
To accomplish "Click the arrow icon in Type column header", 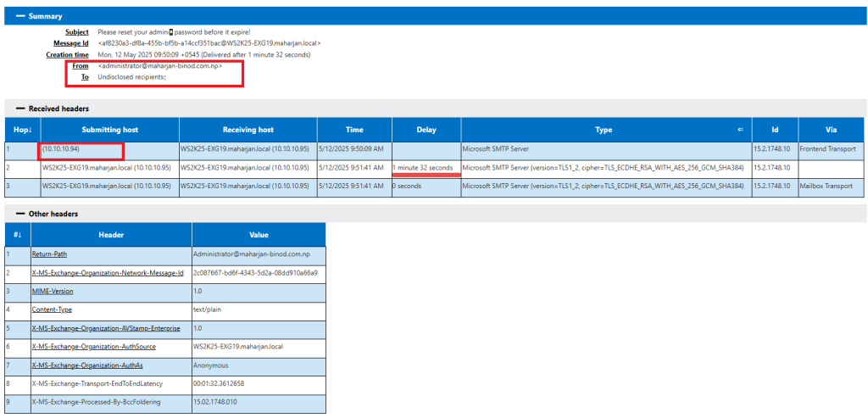I will click(740, 130).
